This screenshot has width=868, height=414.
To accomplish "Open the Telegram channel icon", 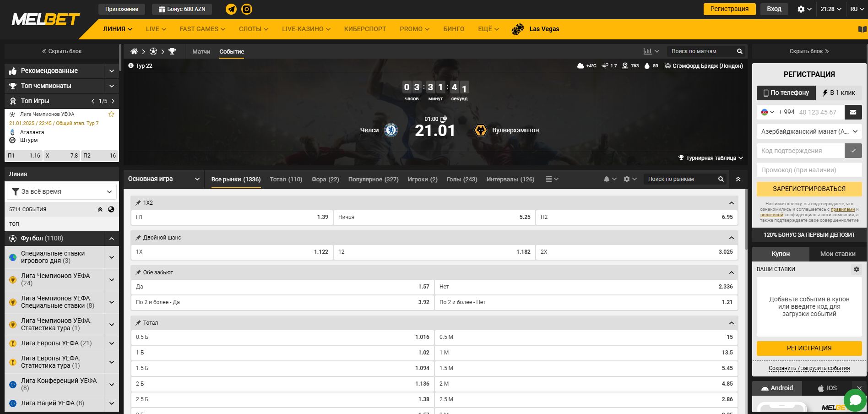I will pyautogui.click(x=231, y=9).
